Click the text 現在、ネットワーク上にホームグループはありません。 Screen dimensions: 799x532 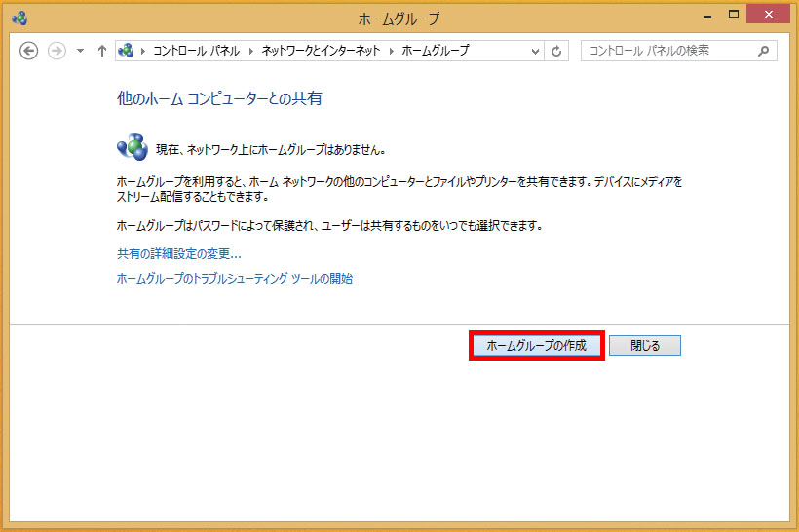(x=271, y=150)
